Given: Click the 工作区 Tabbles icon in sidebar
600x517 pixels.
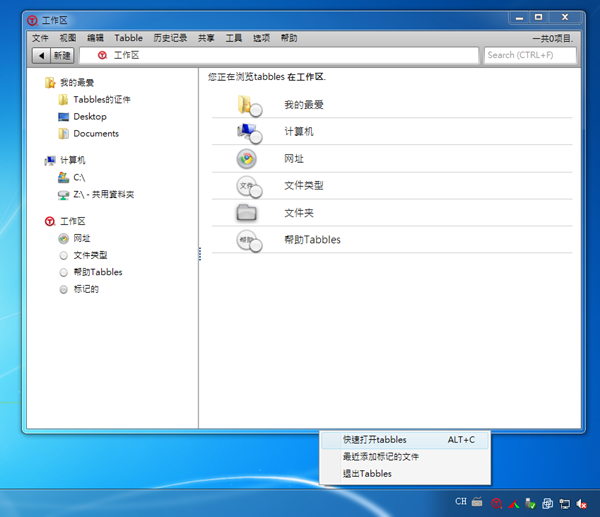Looking at the screenshot, I should click(50, 221).
